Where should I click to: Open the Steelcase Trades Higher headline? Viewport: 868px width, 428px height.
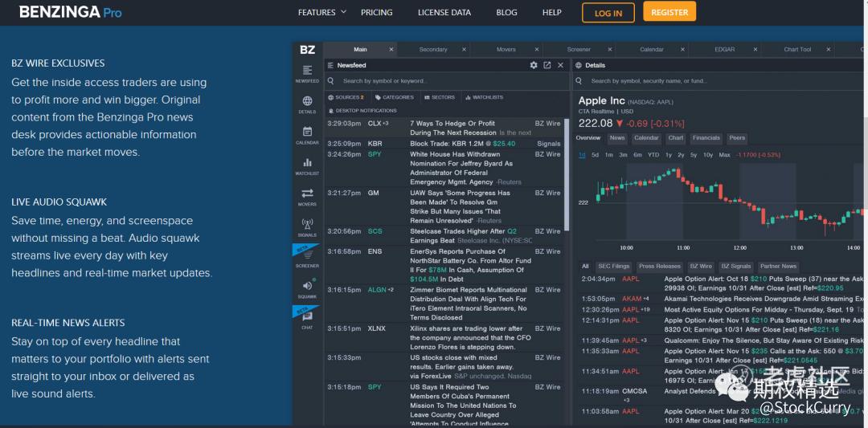[470, 235]
